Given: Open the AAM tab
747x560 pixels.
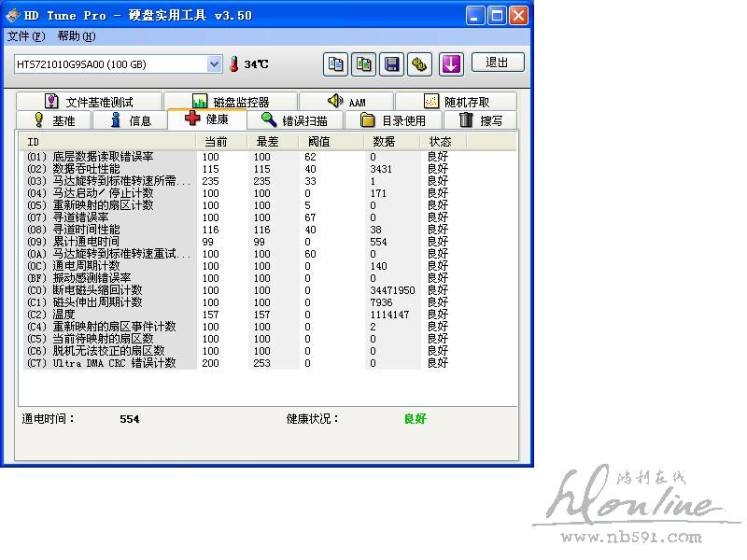Looking at the screenshot, I should 346,102.
